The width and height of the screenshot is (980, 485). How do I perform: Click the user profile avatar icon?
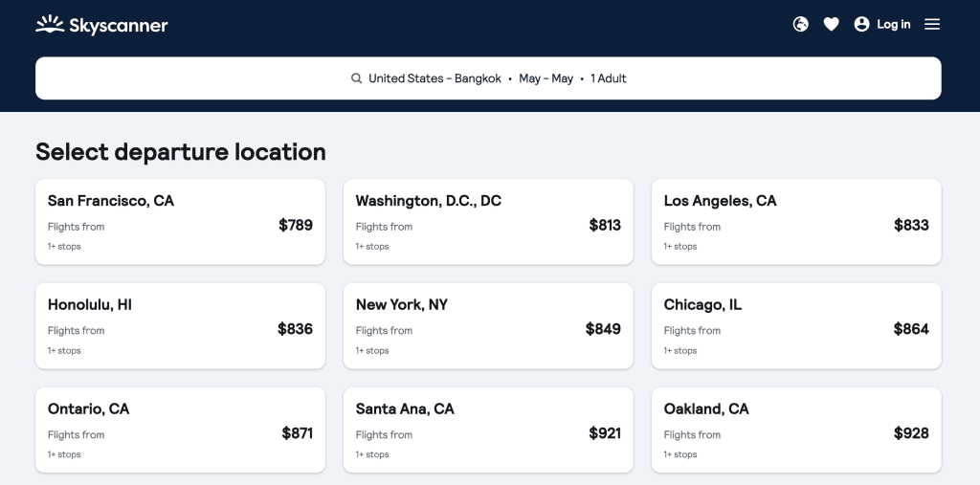point(862,24)
